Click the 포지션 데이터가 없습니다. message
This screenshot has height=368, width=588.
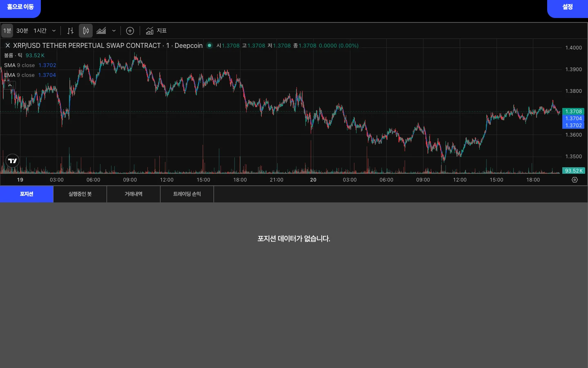pos(294,239)
